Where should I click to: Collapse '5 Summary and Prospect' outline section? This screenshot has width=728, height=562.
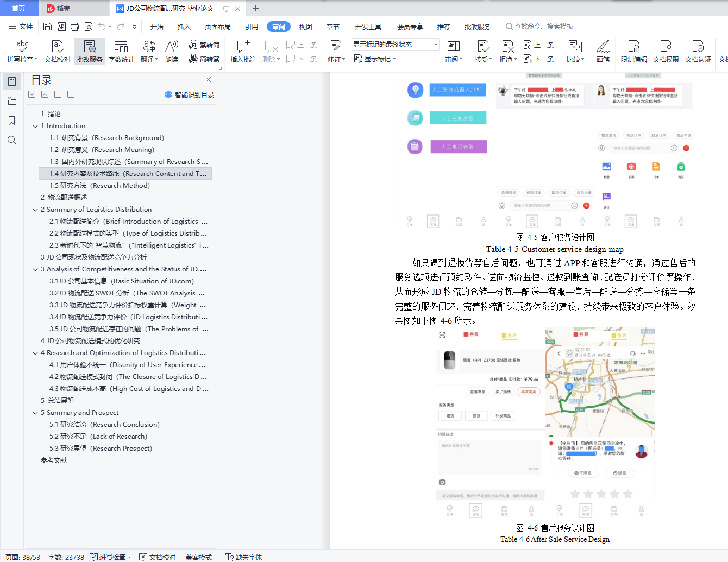pyautogui.click(x=35, y=413)
